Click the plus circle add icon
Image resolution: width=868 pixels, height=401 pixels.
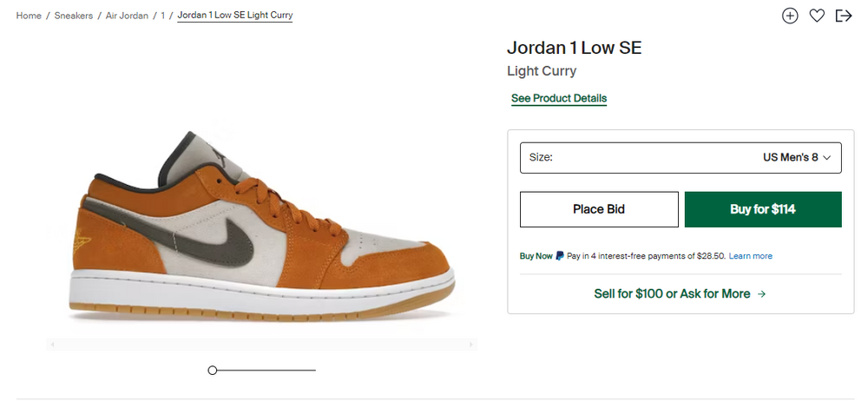point(790,16)
